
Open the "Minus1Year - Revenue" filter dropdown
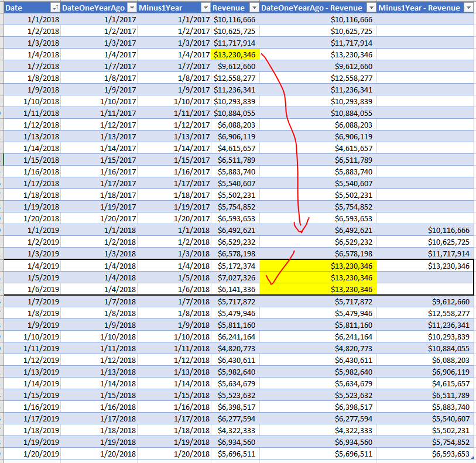tap(469, 8)
